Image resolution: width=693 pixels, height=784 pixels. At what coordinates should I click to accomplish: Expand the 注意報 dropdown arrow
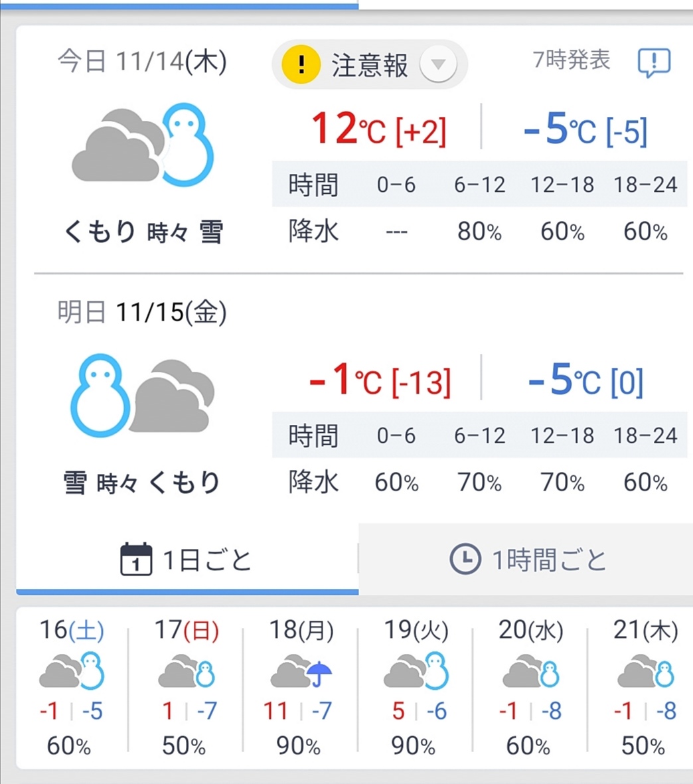point(438,64)
